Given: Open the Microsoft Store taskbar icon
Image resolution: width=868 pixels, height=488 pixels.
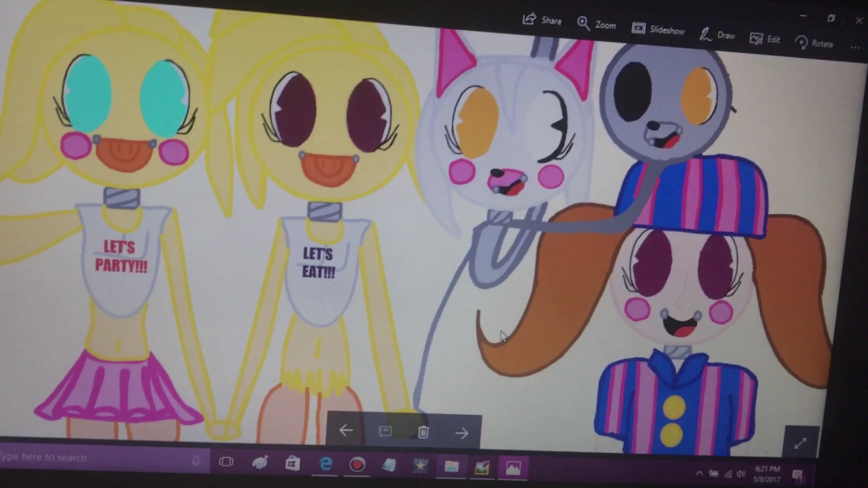Looking at the screenshot, I should coord(292,464).
